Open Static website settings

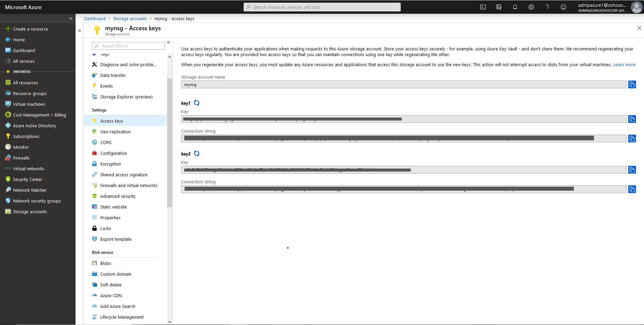(125, 207)
